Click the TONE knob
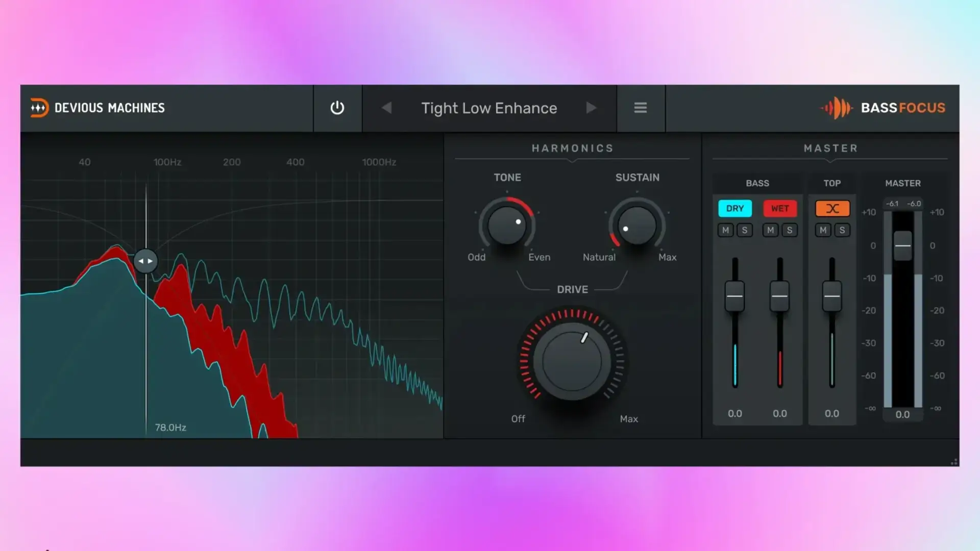 click(506, 226)
